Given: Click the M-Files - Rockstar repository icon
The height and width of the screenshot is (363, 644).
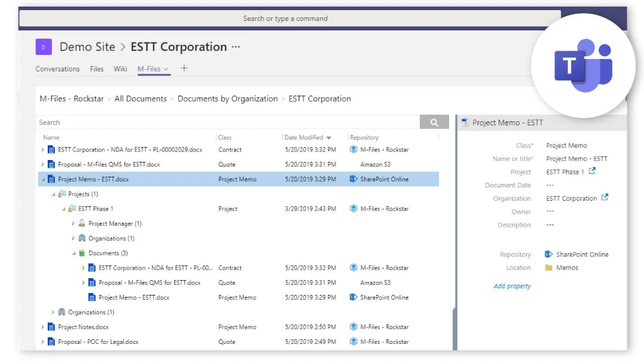Looking at the screenshot, I should pyautogui.click(x=354, y=149).
